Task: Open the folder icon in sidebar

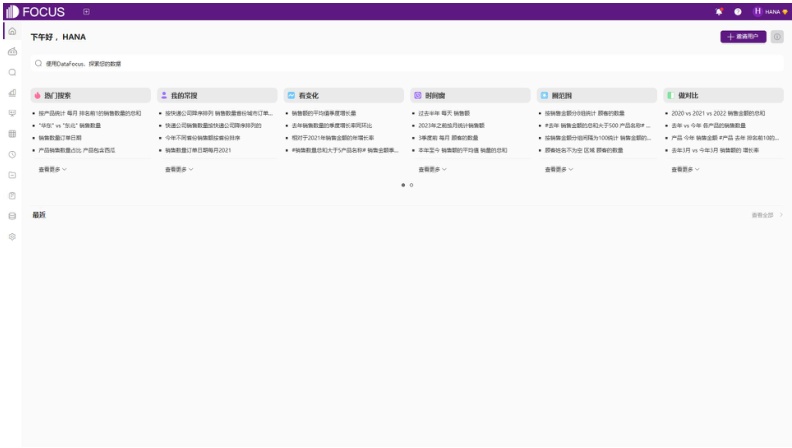Action: [x=13, y=175]
